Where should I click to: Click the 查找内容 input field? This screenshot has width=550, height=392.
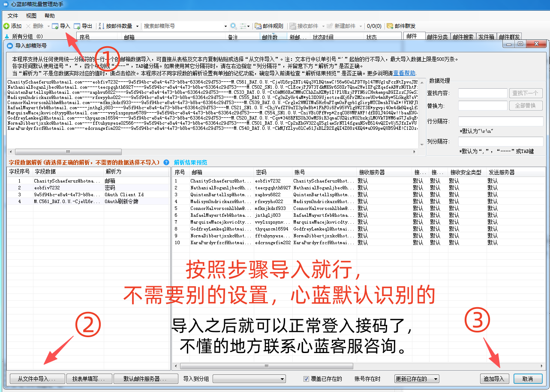(482, 93)
